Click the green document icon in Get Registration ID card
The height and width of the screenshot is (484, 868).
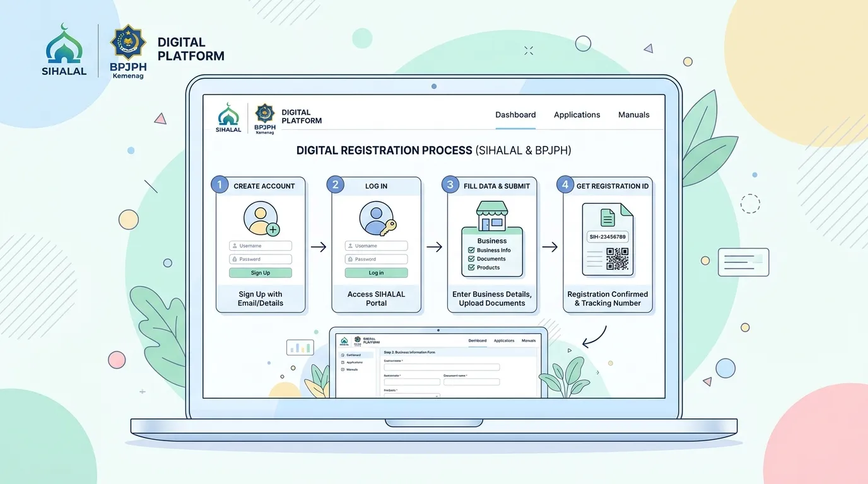coord(607,217)
